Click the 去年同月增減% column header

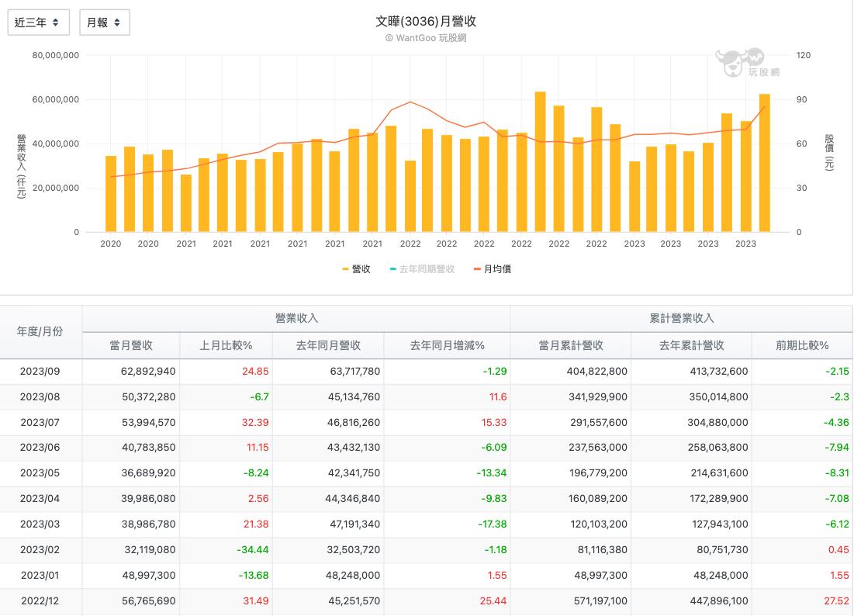(447, 345)
